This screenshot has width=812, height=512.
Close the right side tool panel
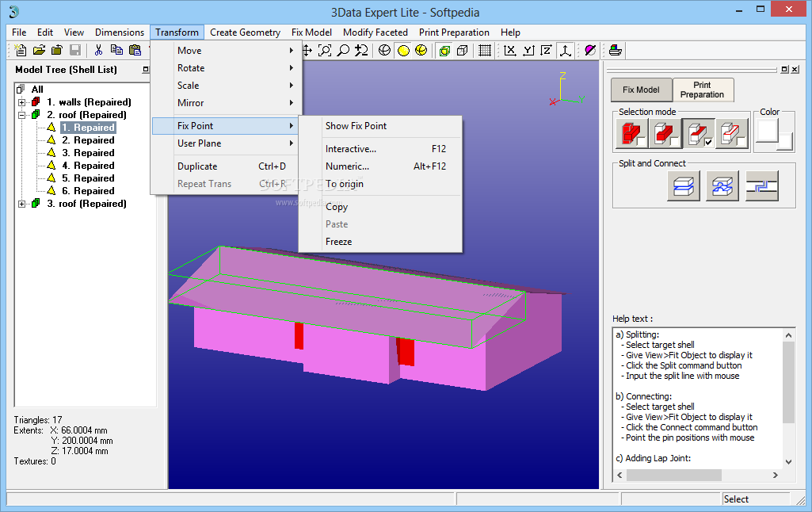click(795, 70)
